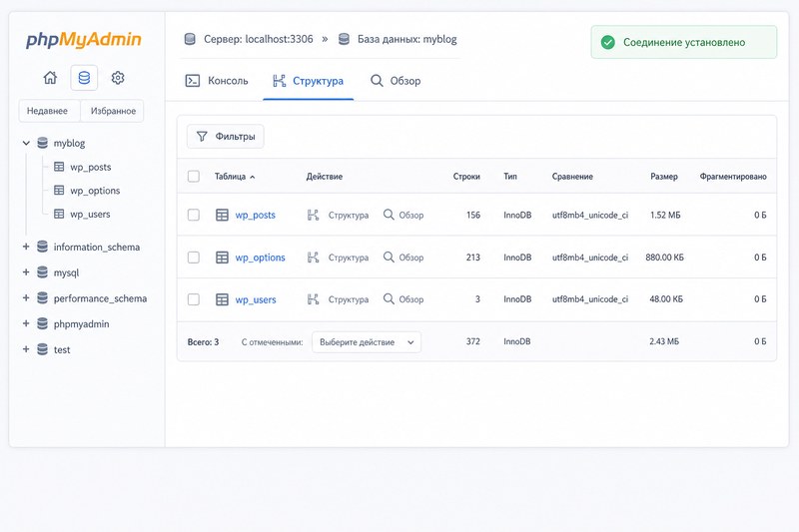Image resolution: width=799 pixels, height=532 pixels.
Task: Click table icon beside wp_posts in tree
Action: click(59, 167)
